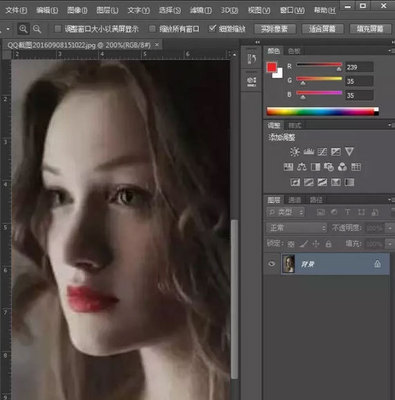Add a Levels adjustment icon
The image size is (395, 400).
309,152
